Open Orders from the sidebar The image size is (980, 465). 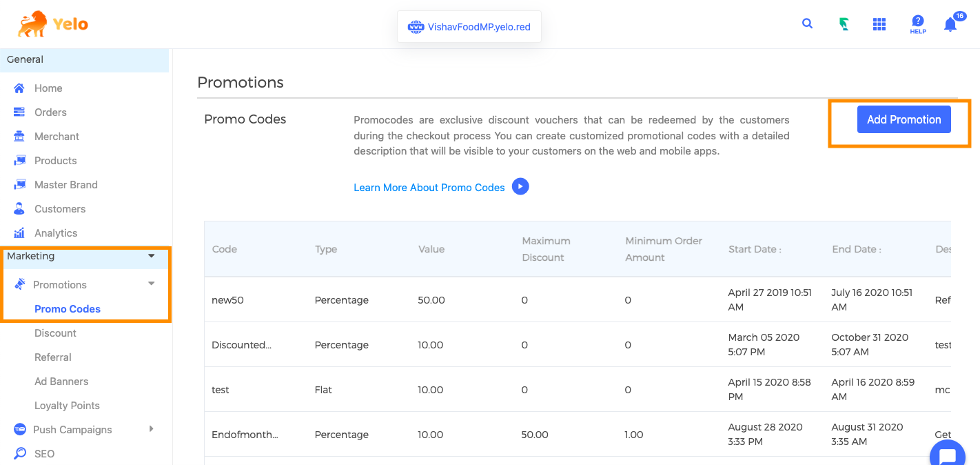[x=50, y=112]
